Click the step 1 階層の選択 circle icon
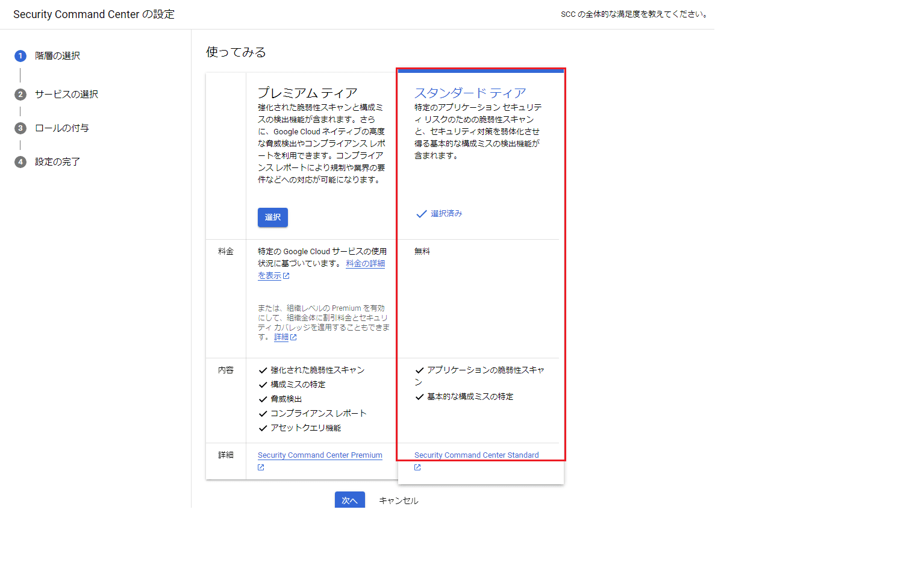 20,56
